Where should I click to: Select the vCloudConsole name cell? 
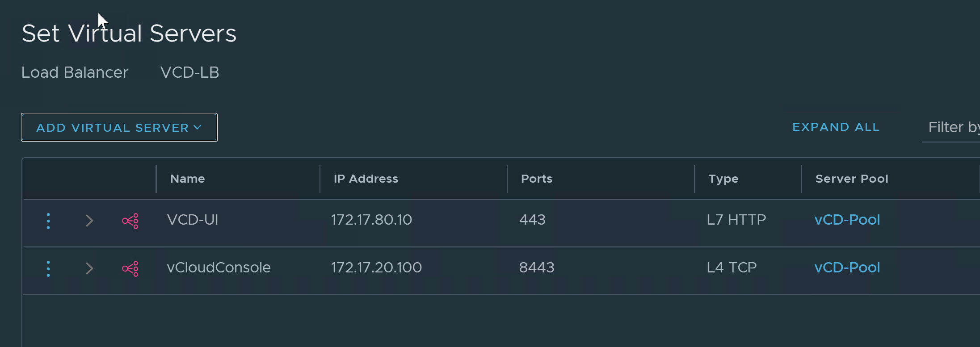219,268
